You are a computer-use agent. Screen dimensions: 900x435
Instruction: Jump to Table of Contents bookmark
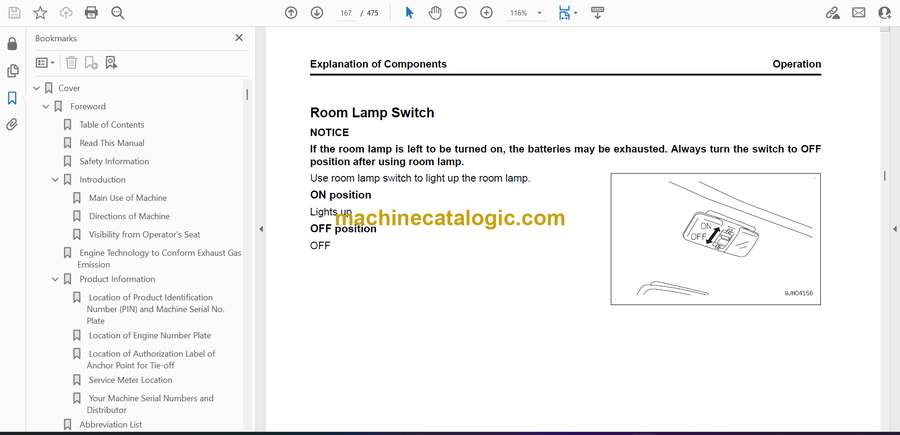point(111,125)
